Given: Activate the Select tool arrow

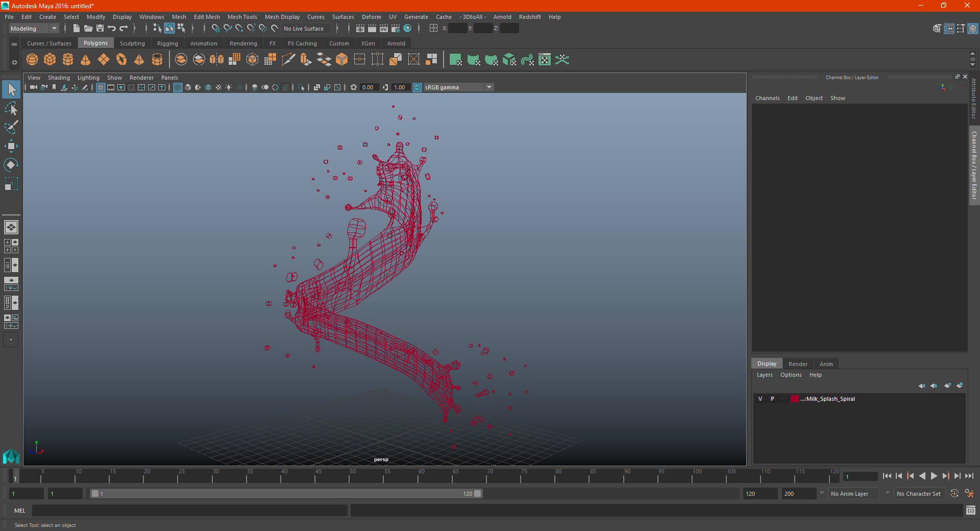Looking at the screenshot, I should click(x=11, y=89).
